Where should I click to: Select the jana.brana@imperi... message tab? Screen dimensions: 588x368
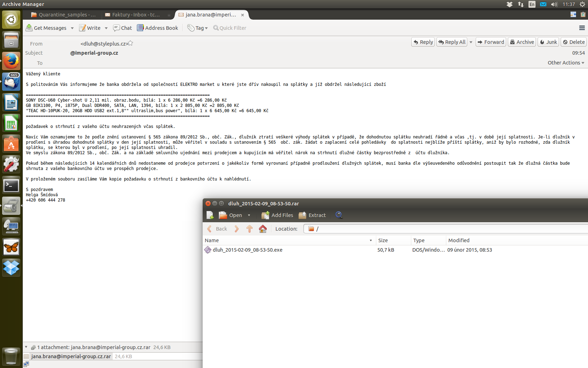[211, 15]
